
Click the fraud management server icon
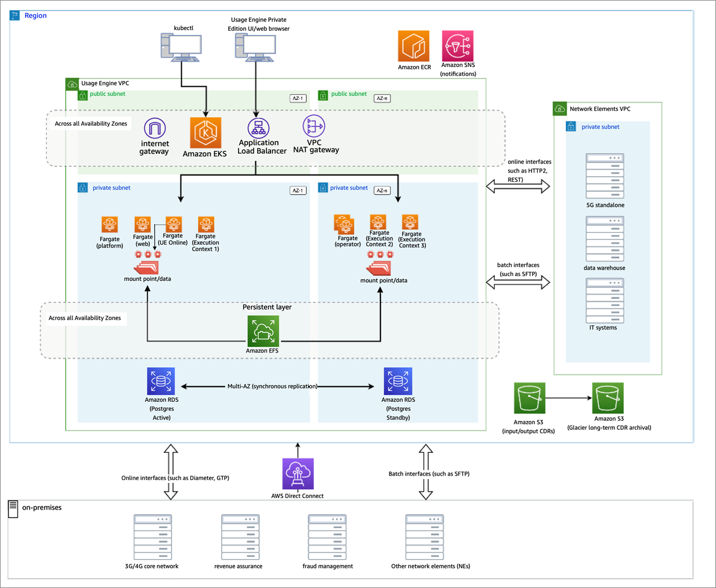[328, 537]
